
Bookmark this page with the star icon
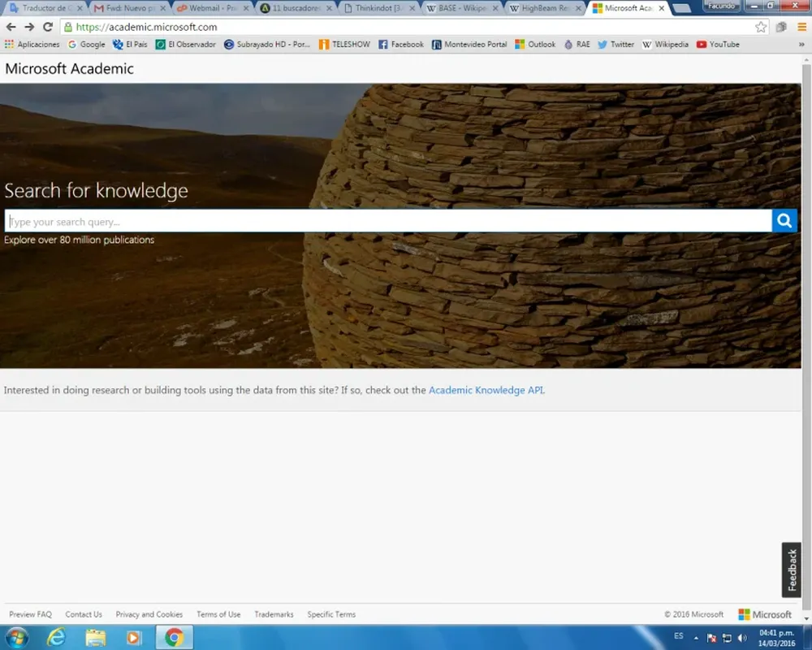click(761, 27)
